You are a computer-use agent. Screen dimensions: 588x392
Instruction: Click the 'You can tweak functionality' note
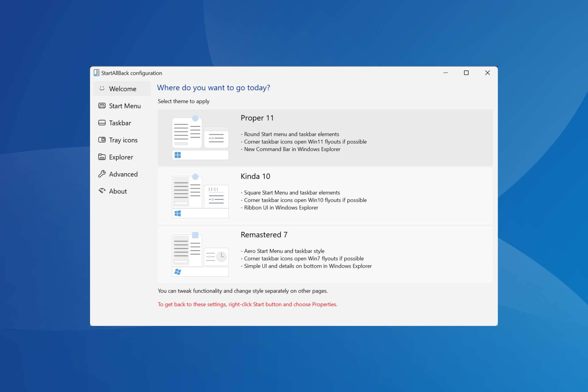(x=243, y=291)
